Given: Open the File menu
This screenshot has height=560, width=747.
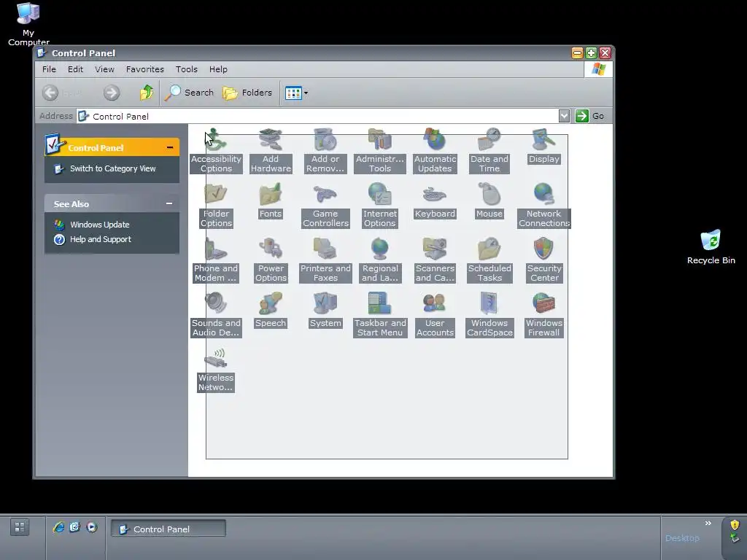Looking at the screenshot, I should pos(49,69).
